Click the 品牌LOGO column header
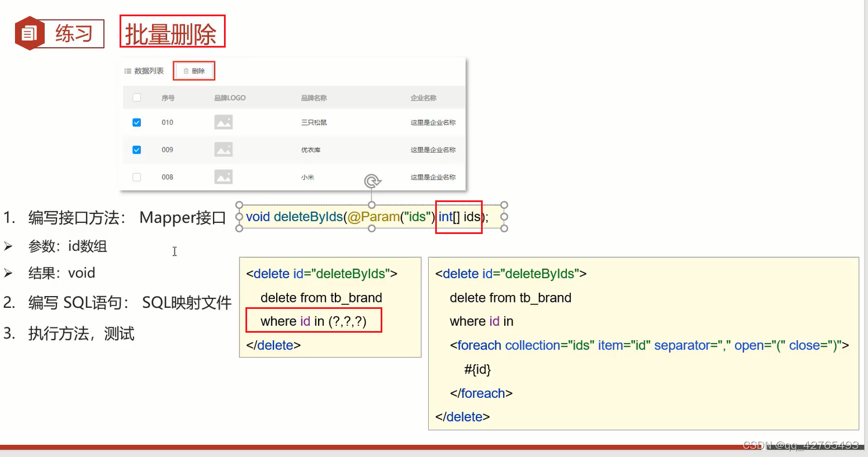The height and width of the screenshot is (457, 868). 230,98
